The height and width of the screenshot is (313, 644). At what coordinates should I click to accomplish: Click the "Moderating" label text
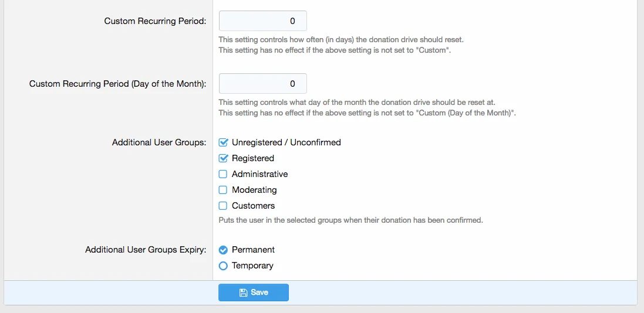click(x=254, y=190)
